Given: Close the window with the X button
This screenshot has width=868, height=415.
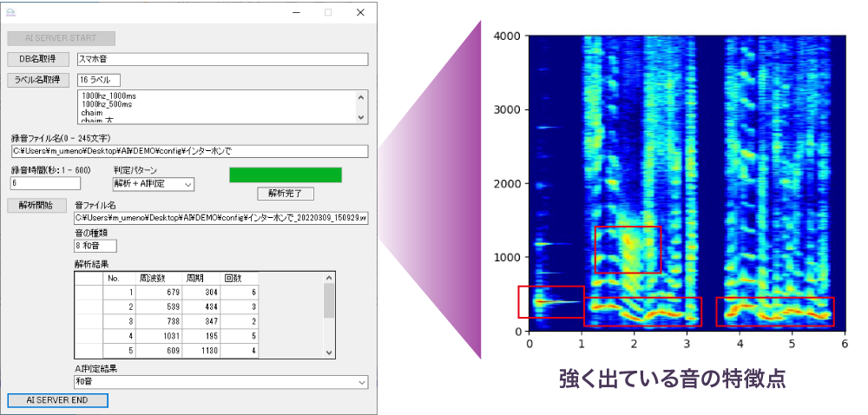Looking at the screenshot, I should pos(360,12).
